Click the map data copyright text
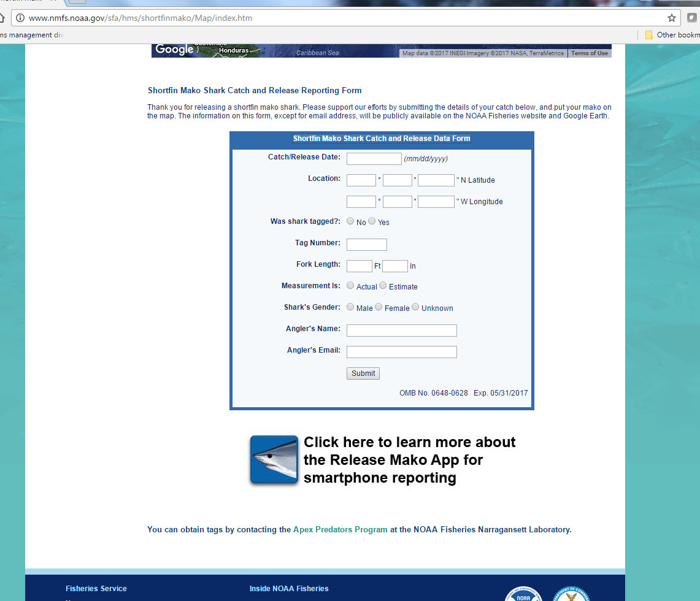700x601 pixels. (x=483, y=53)
